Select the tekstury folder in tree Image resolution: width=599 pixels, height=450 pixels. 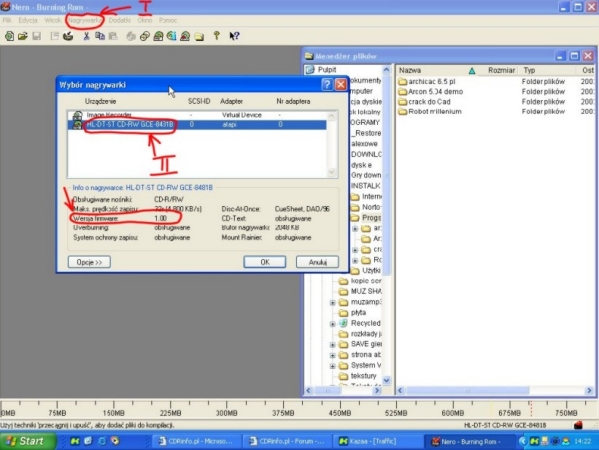(363, 376)
